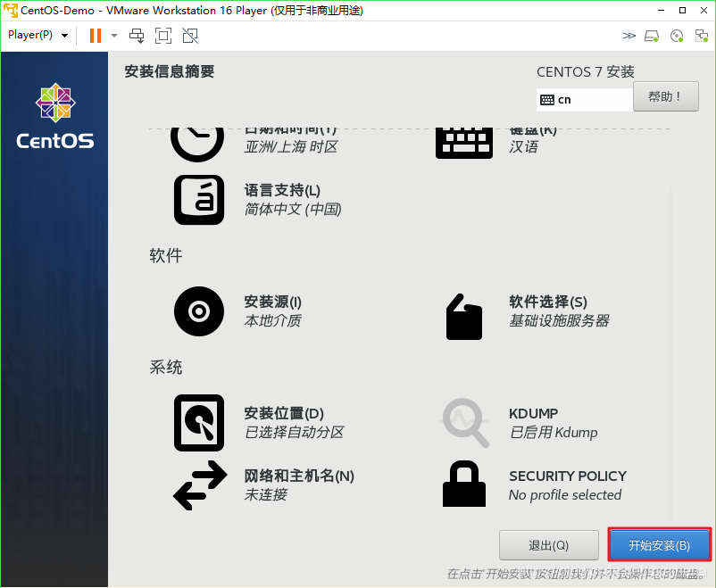Screen dimensions: 716x588
Task: Click 已启用 Kdump status text
Action: point(554,433)
